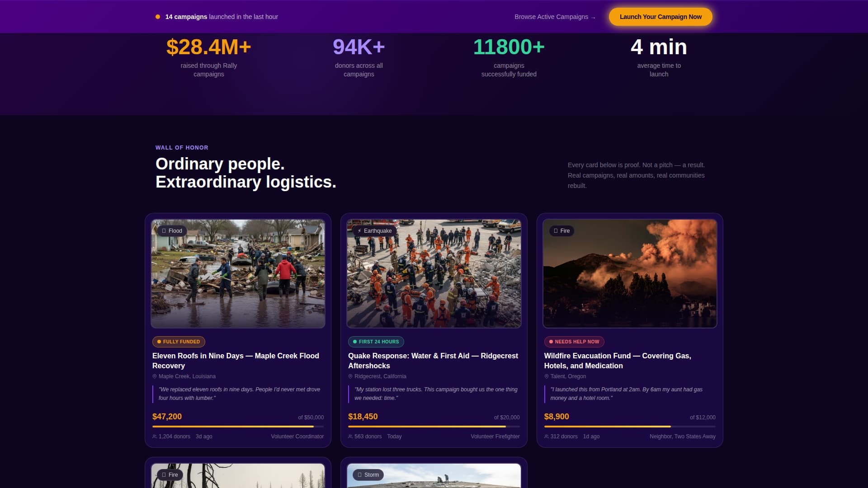Viewport: 868px width, 488px height.
Task: Click the First 24 Hours status pill
Action: [x=376, y=342]
